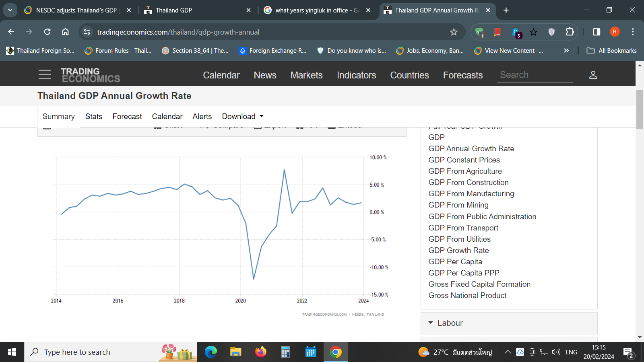Image resolution: width=644 pixels, height=362 pixels.
Task: Open Forecasts in the top navigation
Action: click(x=462, y=75)
